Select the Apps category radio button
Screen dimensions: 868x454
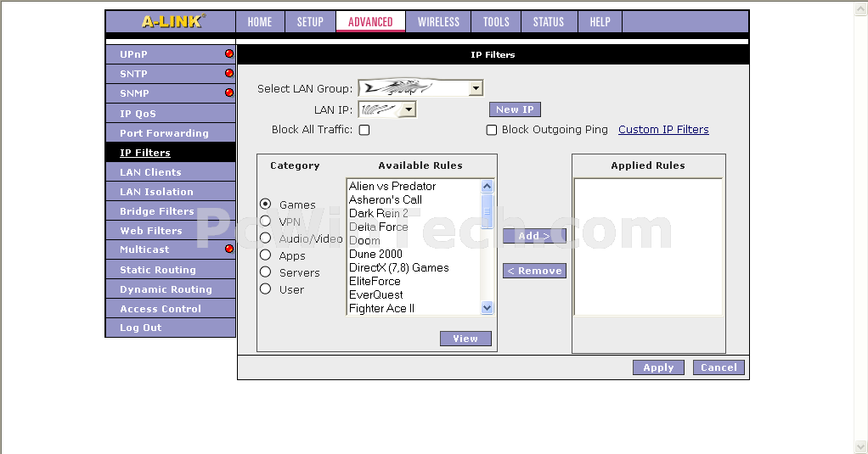(x=266, y=255)
